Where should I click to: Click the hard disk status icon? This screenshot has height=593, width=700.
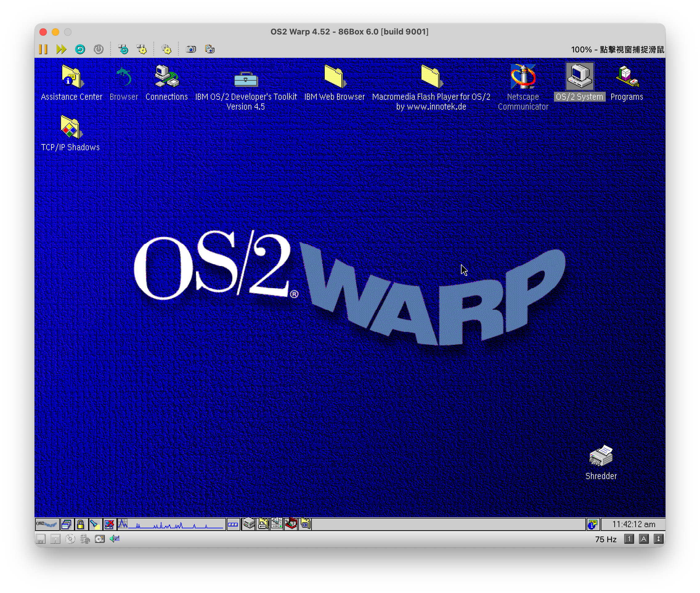(100, 539)
